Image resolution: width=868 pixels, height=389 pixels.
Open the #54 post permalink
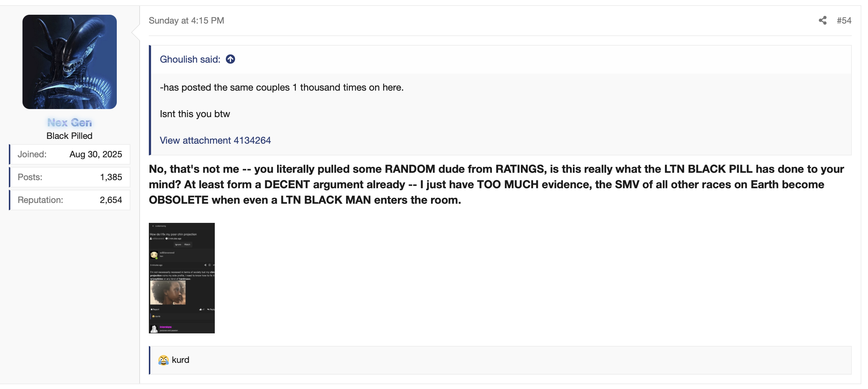844,21
